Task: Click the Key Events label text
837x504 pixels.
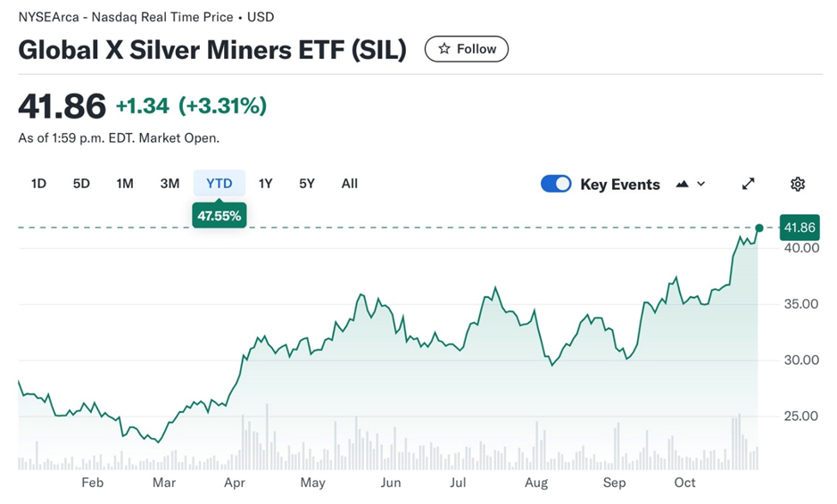Action: coord(620,185)
